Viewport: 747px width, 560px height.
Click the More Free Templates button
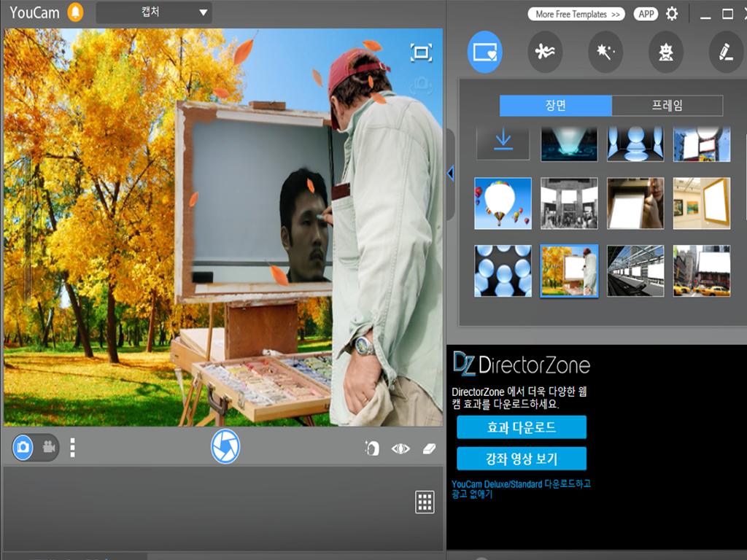(576, 15)
